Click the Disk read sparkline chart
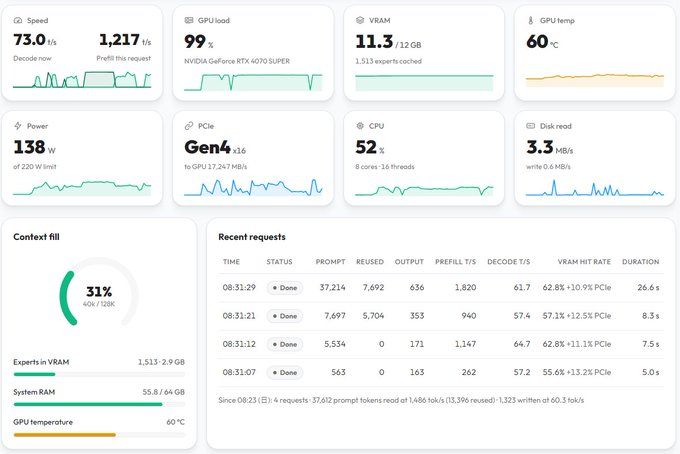 click(x=595, y=188)
